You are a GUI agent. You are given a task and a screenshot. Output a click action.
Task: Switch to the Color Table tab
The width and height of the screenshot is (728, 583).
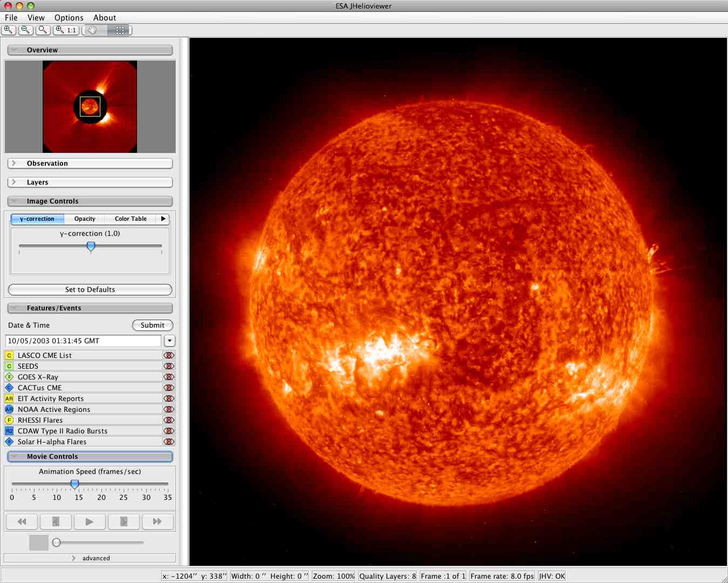[131, 219]
